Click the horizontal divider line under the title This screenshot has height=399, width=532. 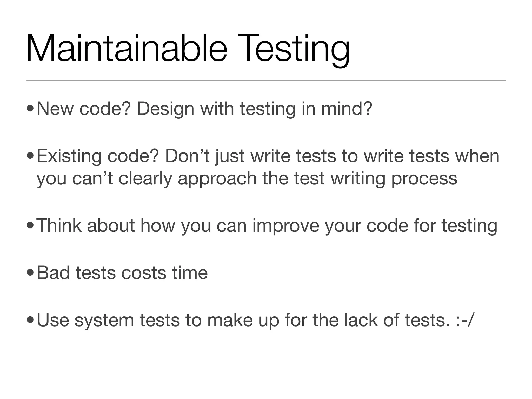point(266,81)
